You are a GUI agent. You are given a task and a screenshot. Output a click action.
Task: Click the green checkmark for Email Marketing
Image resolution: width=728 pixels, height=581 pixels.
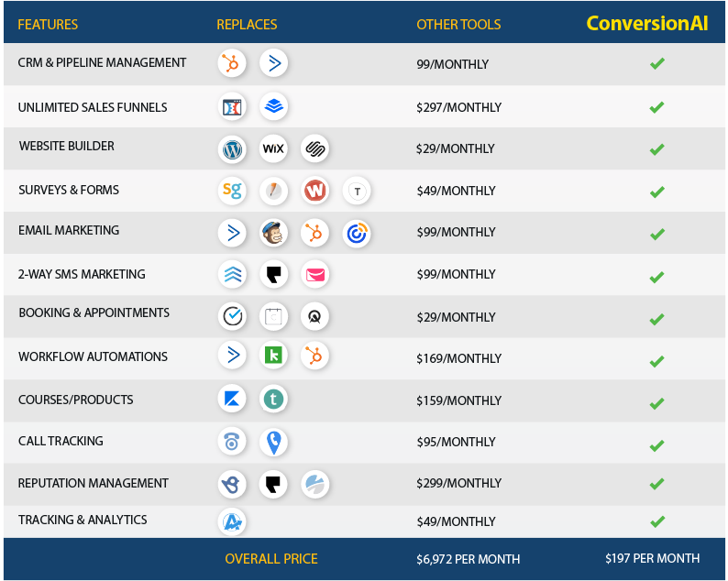(x=656, y=234)
